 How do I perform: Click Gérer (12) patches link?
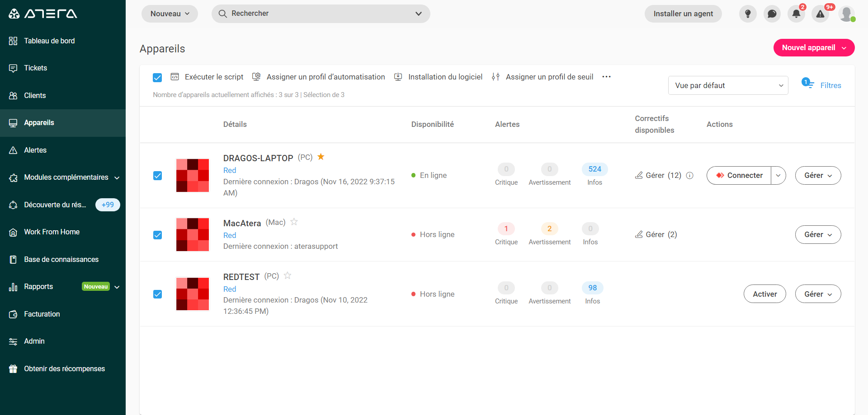(658, 175)
